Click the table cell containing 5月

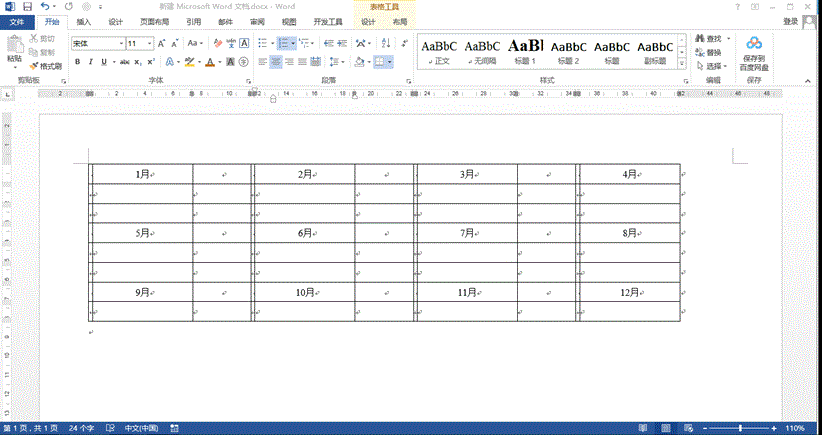pyautogui.click(x=143, y=233)
